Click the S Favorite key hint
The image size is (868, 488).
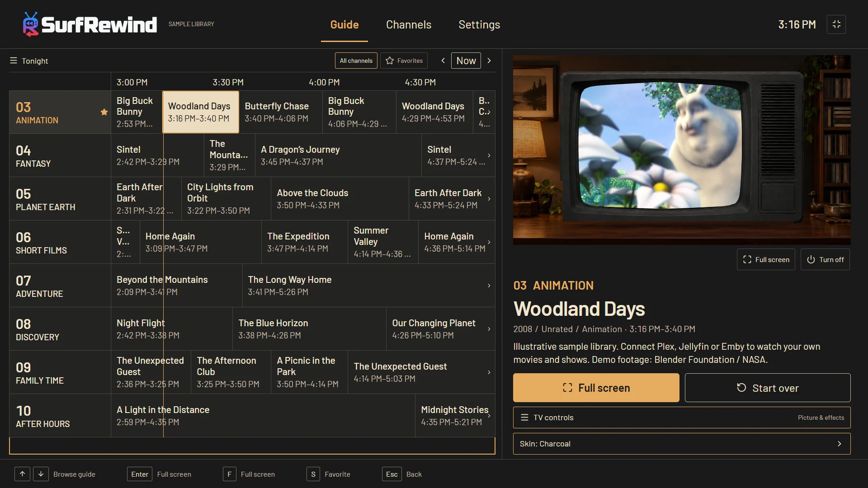[329, 474]
